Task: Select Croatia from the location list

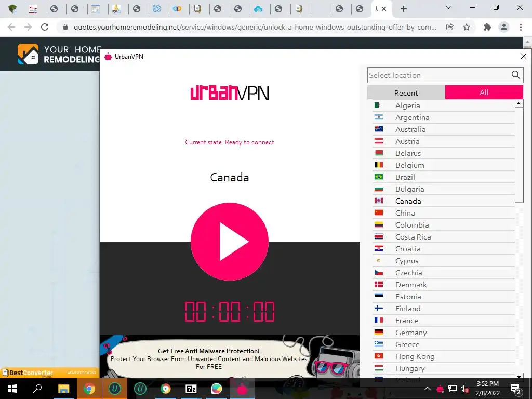Action: [x=444, y=249]
